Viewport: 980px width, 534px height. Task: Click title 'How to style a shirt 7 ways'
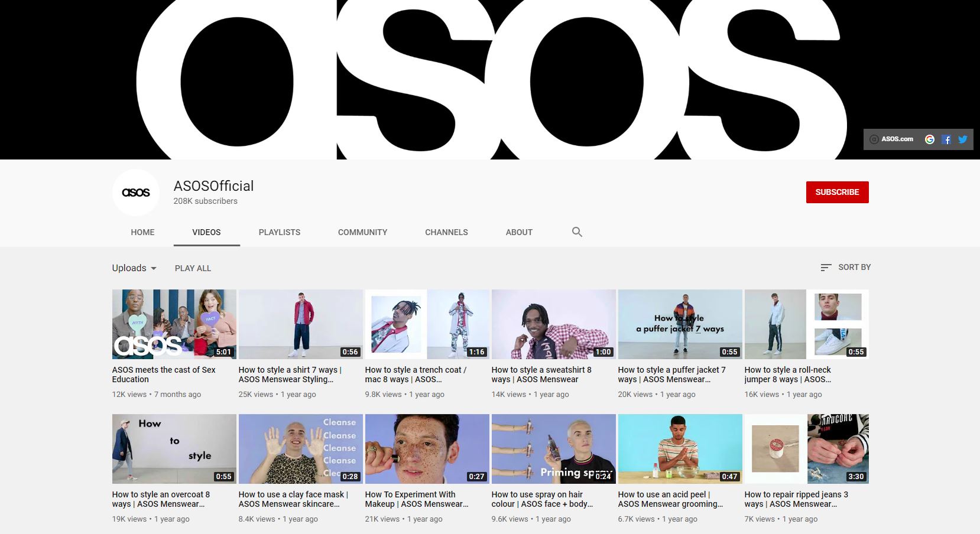pyautogui.click(x=290, y=375)
